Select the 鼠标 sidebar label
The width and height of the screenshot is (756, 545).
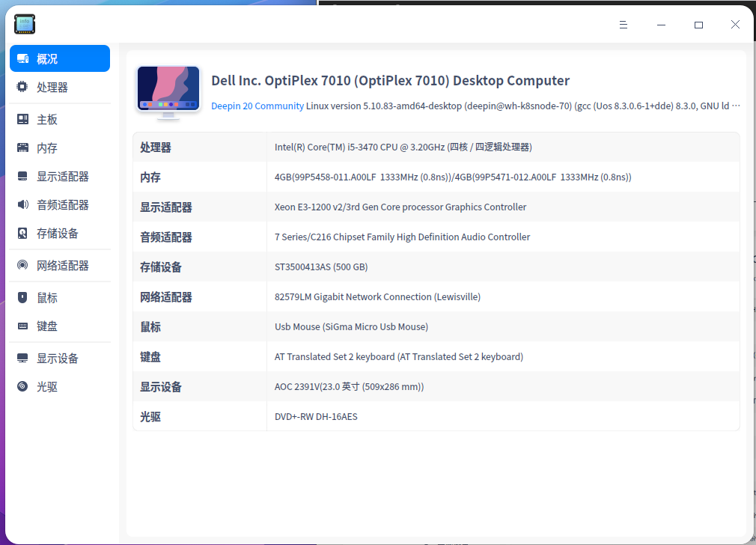tap(47, 298)
